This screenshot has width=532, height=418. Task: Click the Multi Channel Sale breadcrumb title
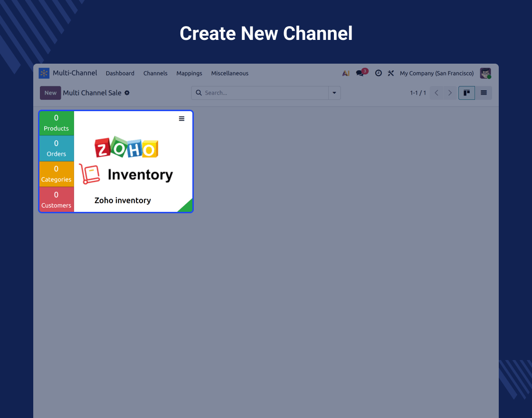(92, 93)
